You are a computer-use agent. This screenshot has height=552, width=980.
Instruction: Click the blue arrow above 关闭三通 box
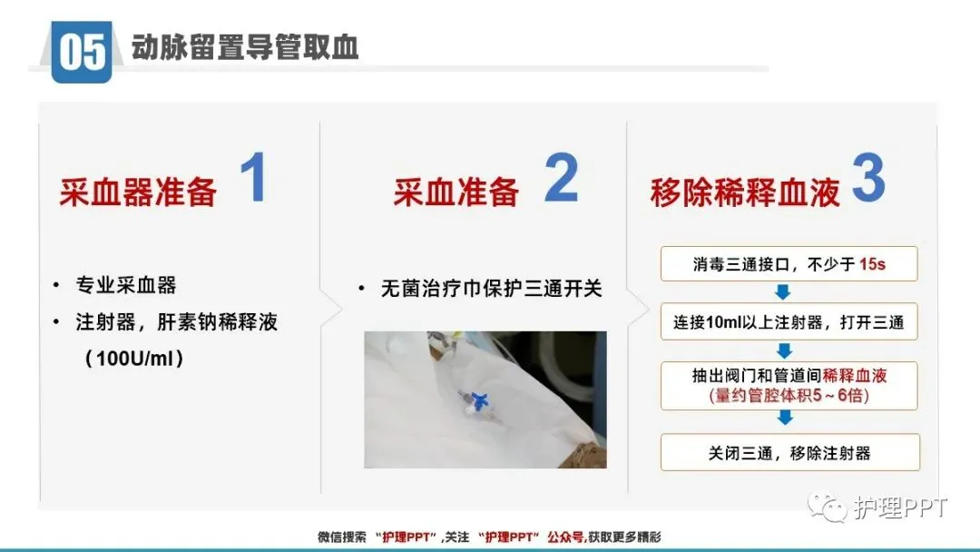[785, 417]
